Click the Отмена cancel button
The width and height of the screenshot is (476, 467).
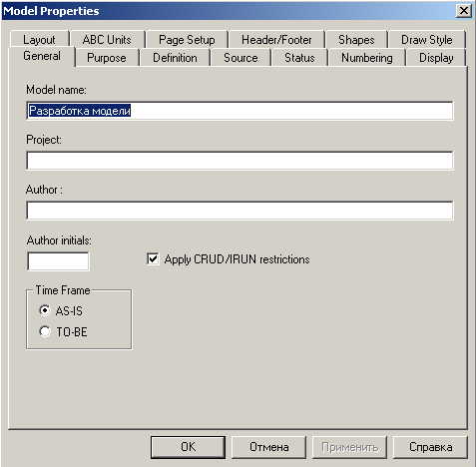pos(268,447)
